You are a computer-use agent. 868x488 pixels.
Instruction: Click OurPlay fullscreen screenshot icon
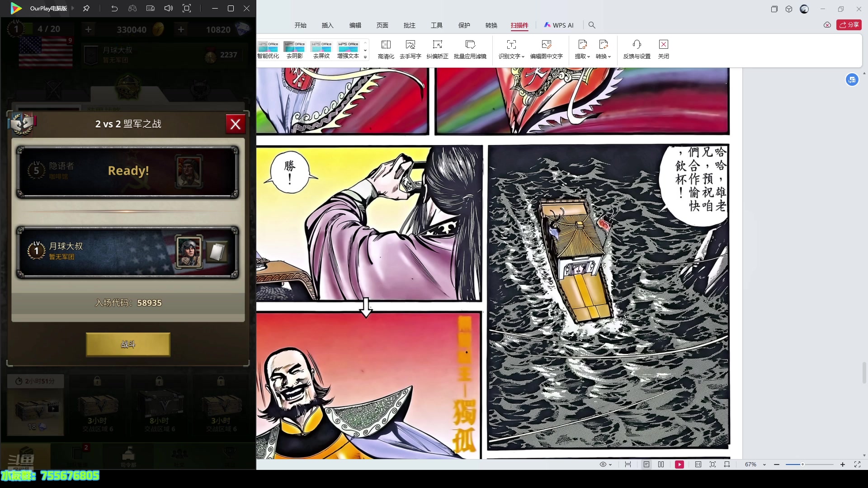pyautogui.click(x=187, y=8)
